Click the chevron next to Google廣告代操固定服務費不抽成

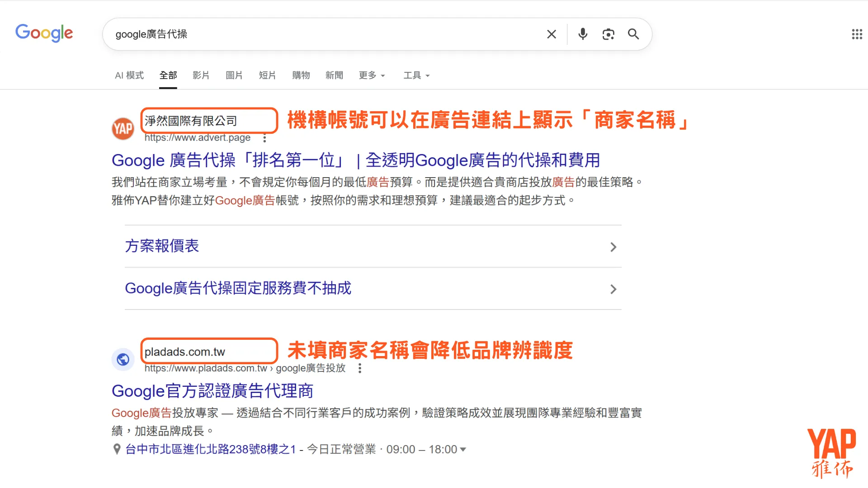coord(613,289)
